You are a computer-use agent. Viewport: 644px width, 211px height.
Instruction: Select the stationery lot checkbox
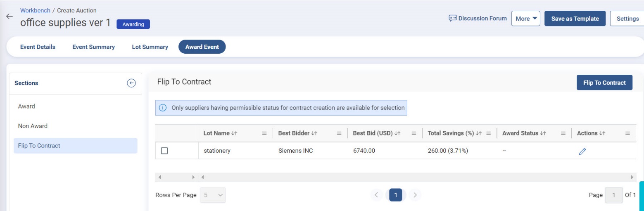click(164, 151)
